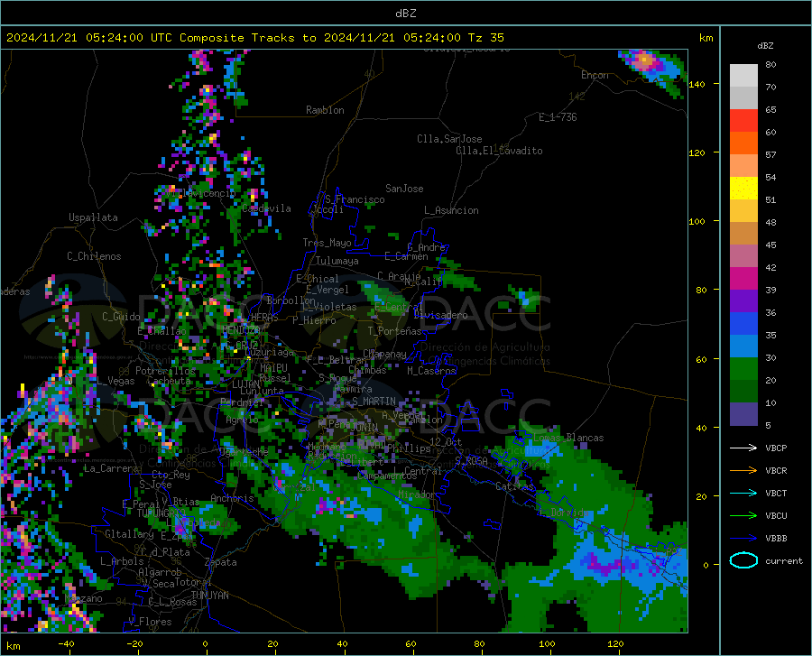The width and height of the screenshot is (812, 656).
Task: Pick the yellow 51-54 dBZ legend swatch
Action: (743, 189)
